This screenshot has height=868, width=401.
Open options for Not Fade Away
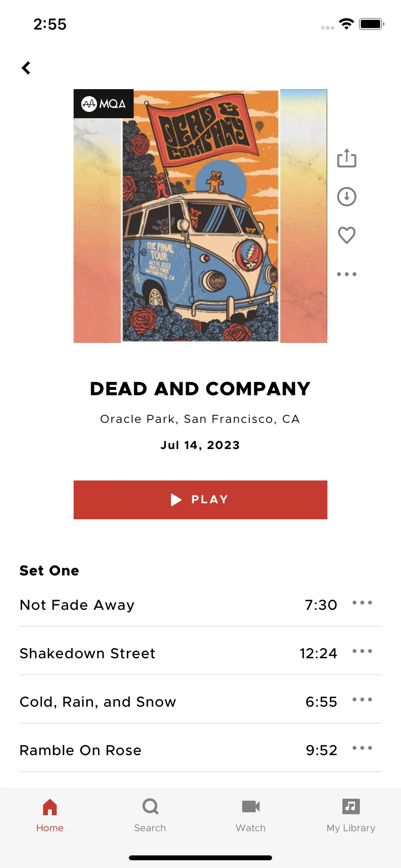pos(362,603)
